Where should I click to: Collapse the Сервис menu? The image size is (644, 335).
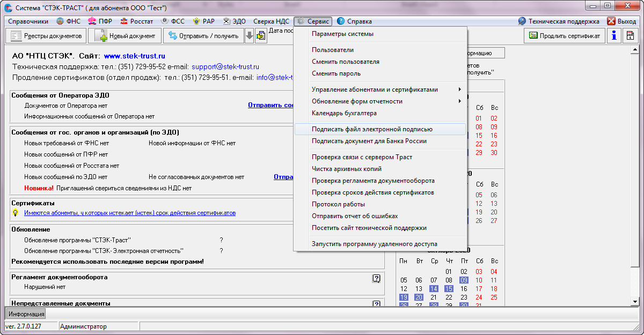(x=313, y=21)
